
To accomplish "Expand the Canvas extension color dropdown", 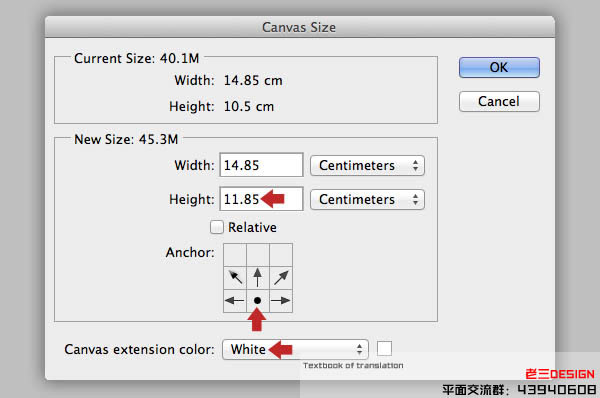I will [x=295, y=349].
